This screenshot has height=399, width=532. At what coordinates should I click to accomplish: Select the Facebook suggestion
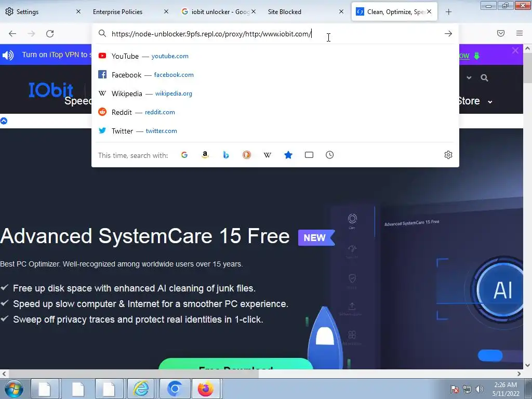[275, 75]
